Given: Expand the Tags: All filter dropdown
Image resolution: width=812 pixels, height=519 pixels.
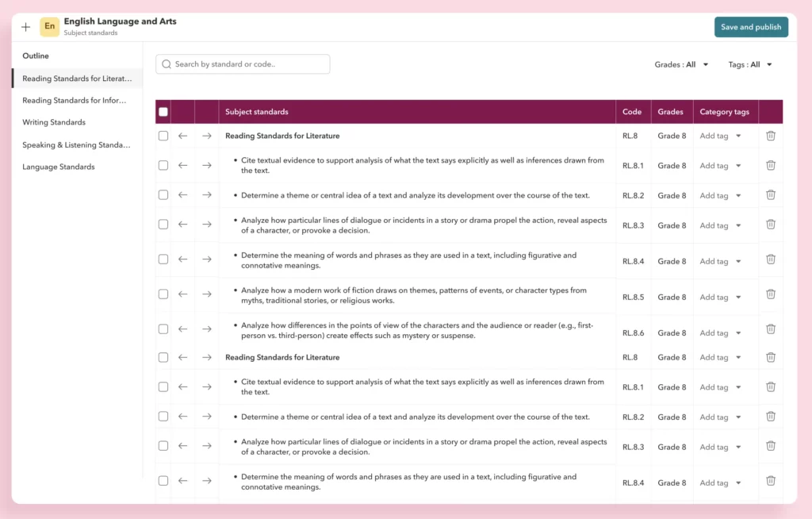Looking at the screenshot, I should coord(750,65).
